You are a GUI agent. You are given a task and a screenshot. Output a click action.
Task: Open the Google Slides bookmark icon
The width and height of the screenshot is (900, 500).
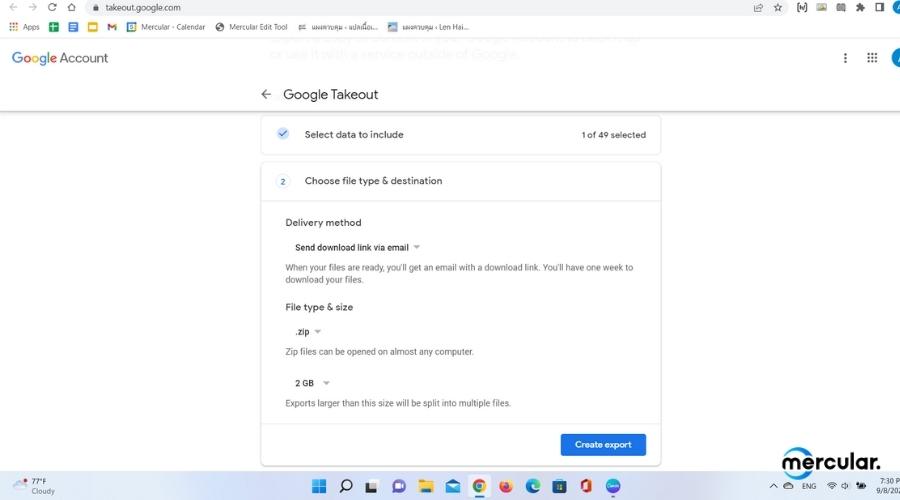(x=92, y=27)
